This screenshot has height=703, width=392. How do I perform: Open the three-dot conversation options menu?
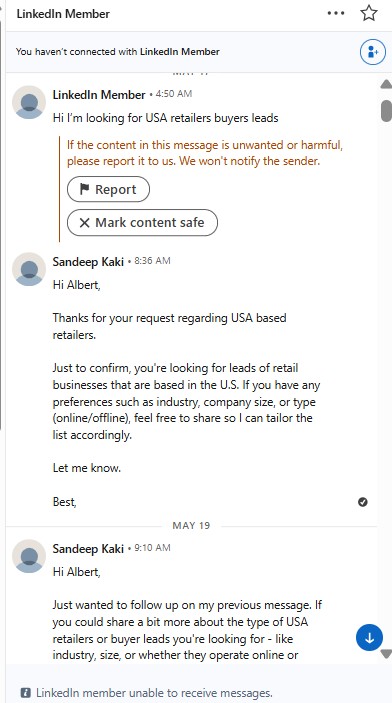tap(336, 13)
